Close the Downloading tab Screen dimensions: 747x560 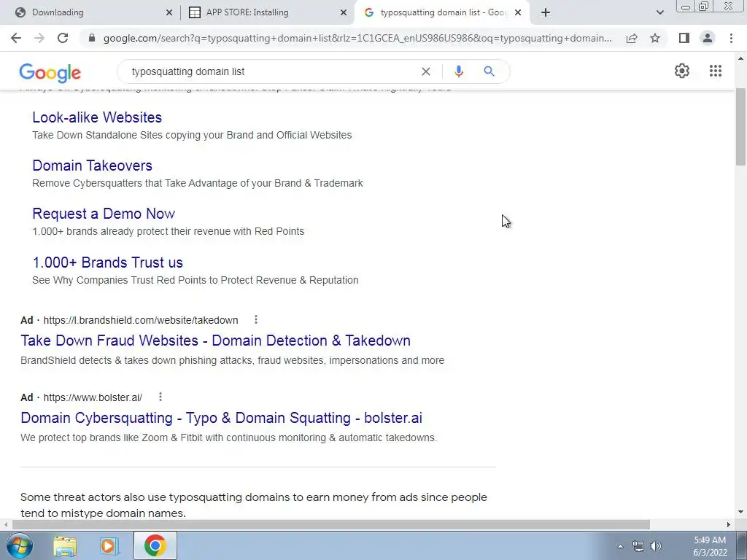(169, 13)
